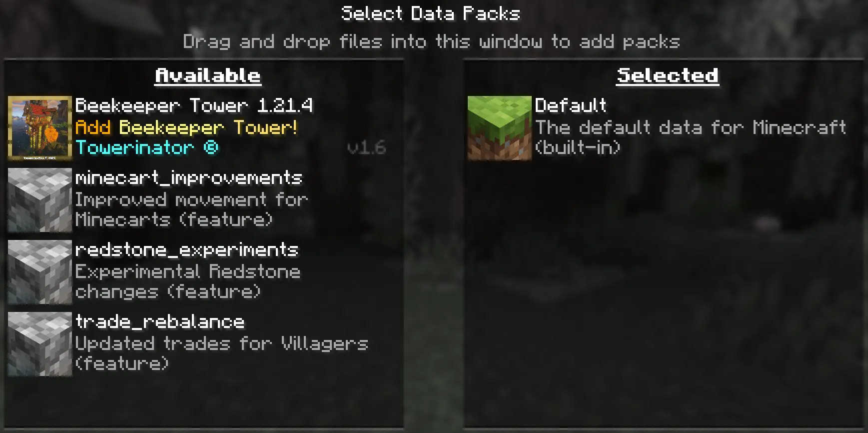Click 'Experimental Redstone changes' description
Image resolution: width=868 pixels, height=433 pixels.
click(188, 281)
